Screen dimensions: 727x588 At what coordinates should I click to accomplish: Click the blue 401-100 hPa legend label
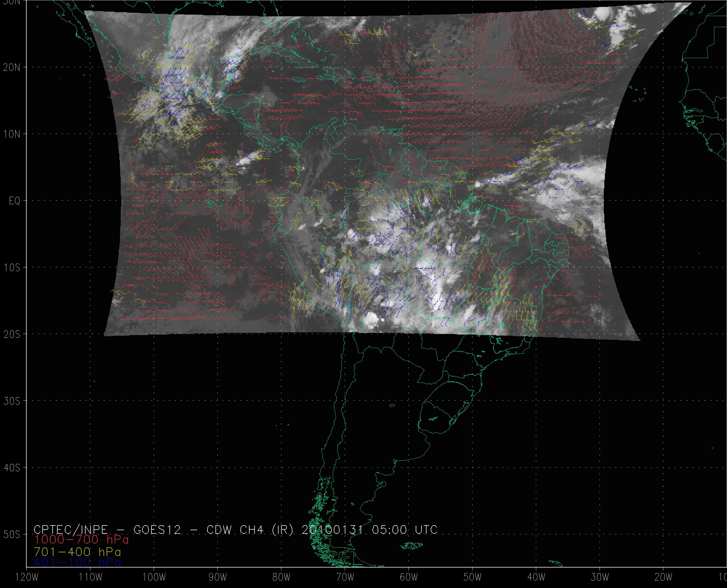pyautogui.click(x=77, y=563)
